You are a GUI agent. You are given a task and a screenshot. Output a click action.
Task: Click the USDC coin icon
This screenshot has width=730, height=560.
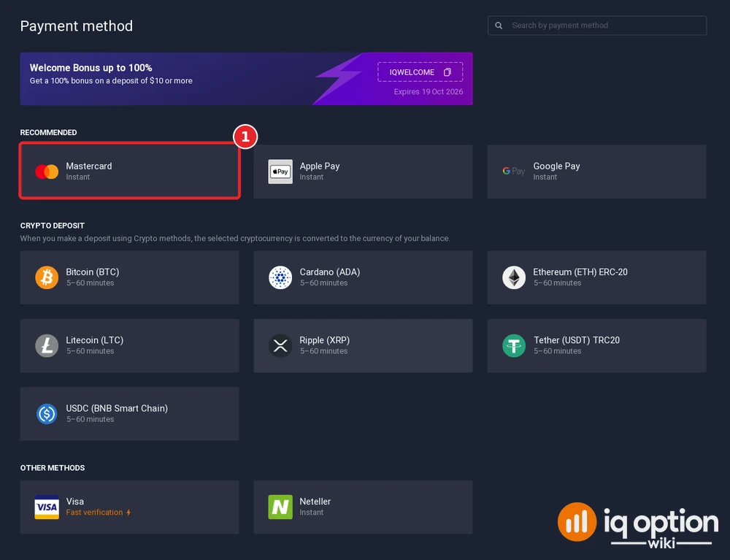pos(47,414)
